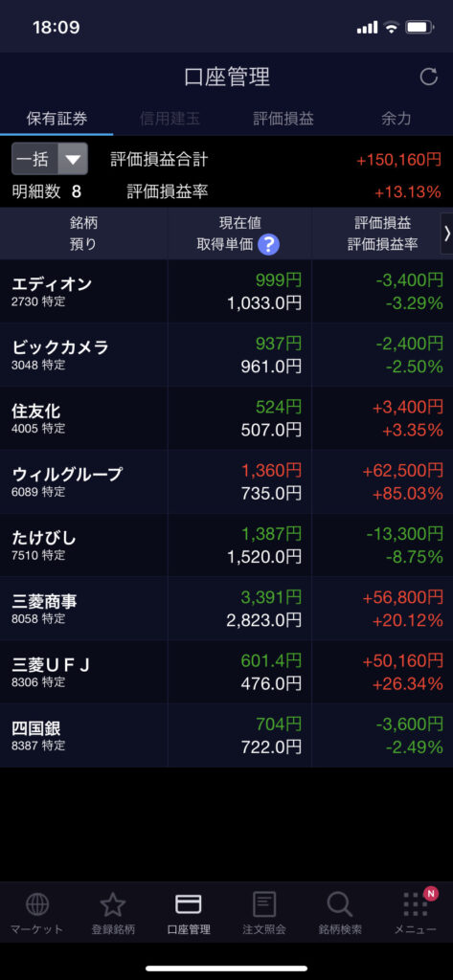Open the 三菱UFJ holding row
The image size is (453, 980).
tap(226, 672)
